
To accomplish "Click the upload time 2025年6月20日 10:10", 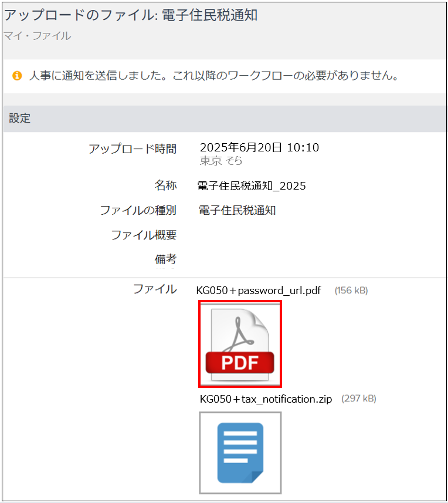I will tap(259, 147).
